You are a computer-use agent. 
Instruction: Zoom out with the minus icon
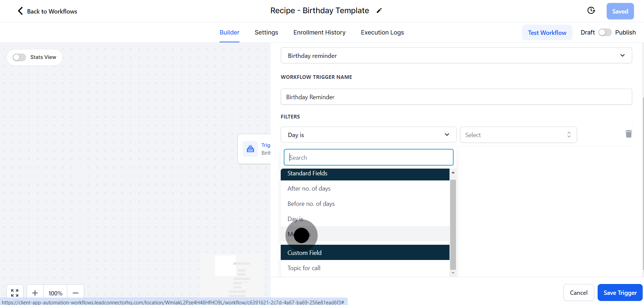[76, 293]
